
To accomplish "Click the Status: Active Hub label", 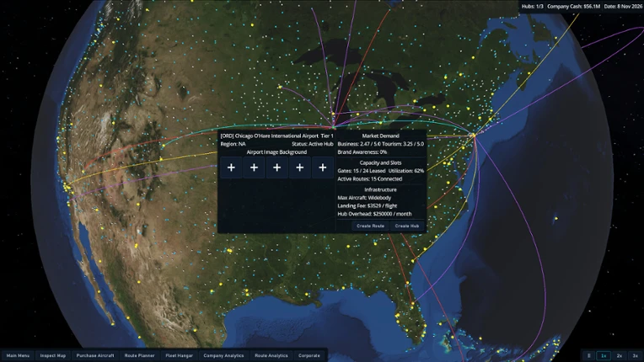I will click(313, 144).
